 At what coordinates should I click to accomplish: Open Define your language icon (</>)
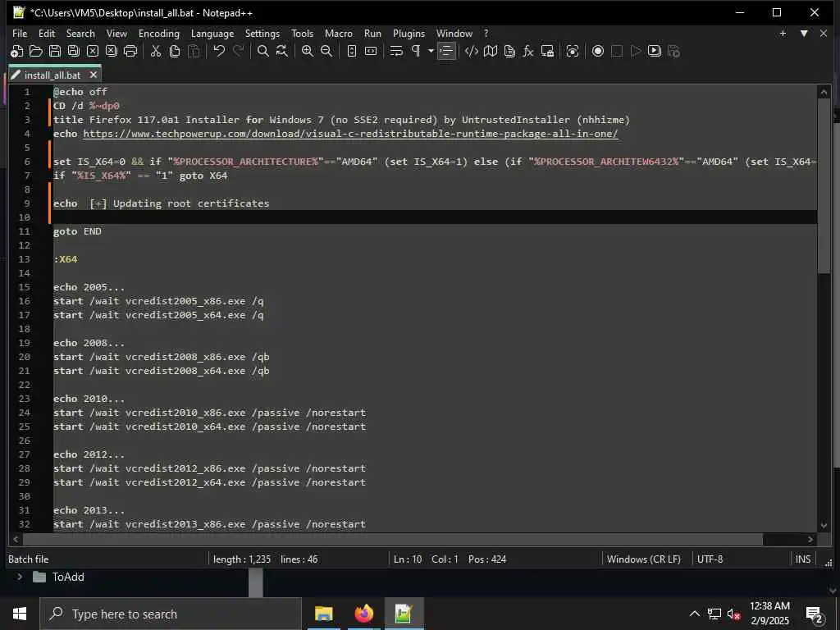pyautogui.click(x=472, y=51)
